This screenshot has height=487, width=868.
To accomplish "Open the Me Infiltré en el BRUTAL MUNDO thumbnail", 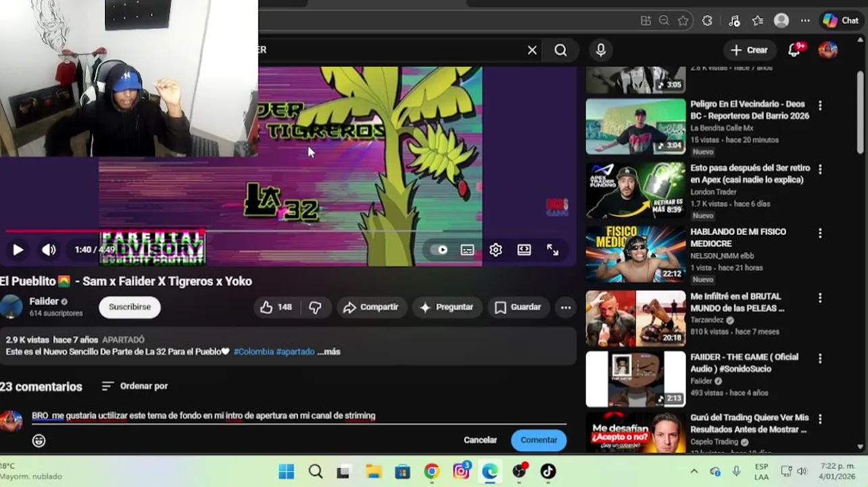I will coord(635,319).
